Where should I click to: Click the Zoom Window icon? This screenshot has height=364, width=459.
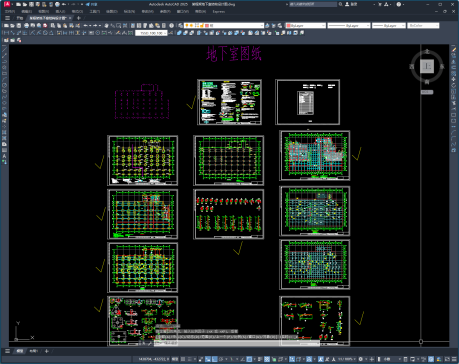coord(119,25)
